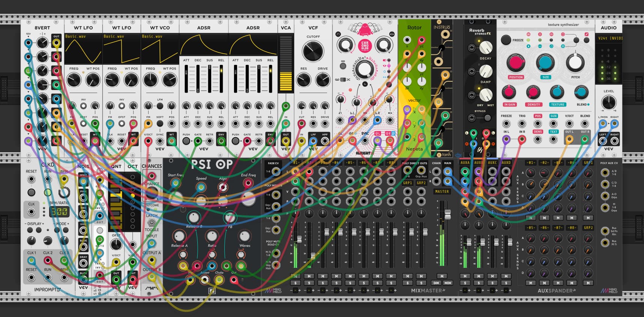Click the CHANCE knob on CHANCES module
This screenshot has width=644, height=317.
(x=152, y=193)
